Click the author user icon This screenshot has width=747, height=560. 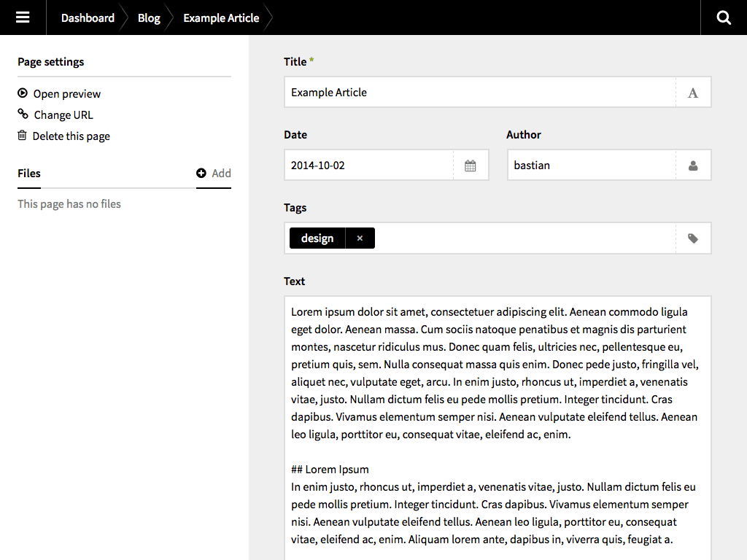click(693, 166)
